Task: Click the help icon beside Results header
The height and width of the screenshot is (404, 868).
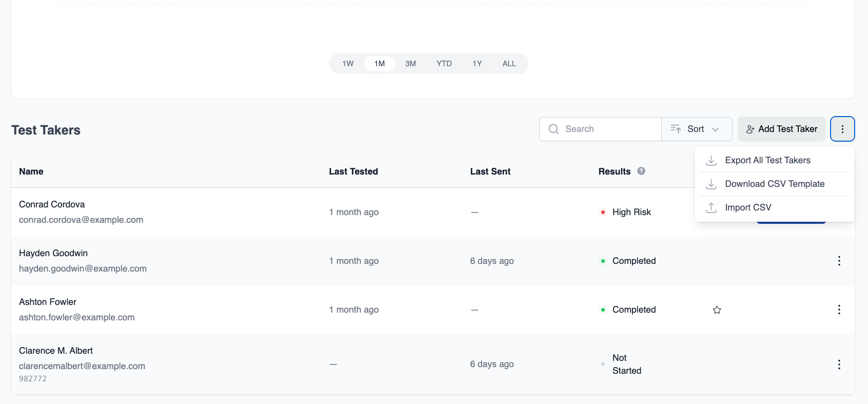Action: pyautogui.click(x=641, y=171)
